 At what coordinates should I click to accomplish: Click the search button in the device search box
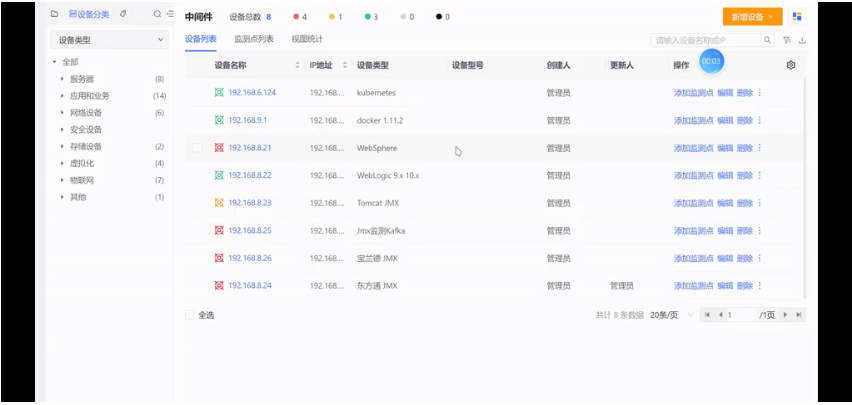(767, 40)
